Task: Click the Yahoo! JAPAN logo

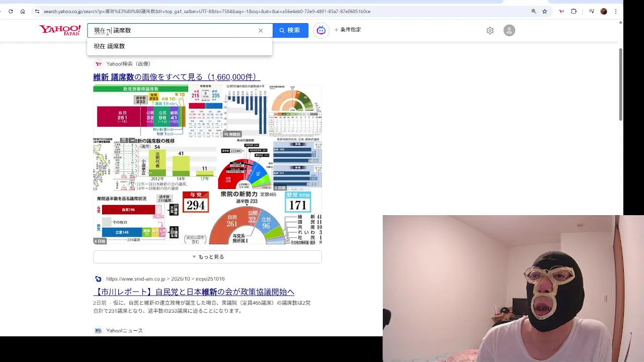Action: 60,30
